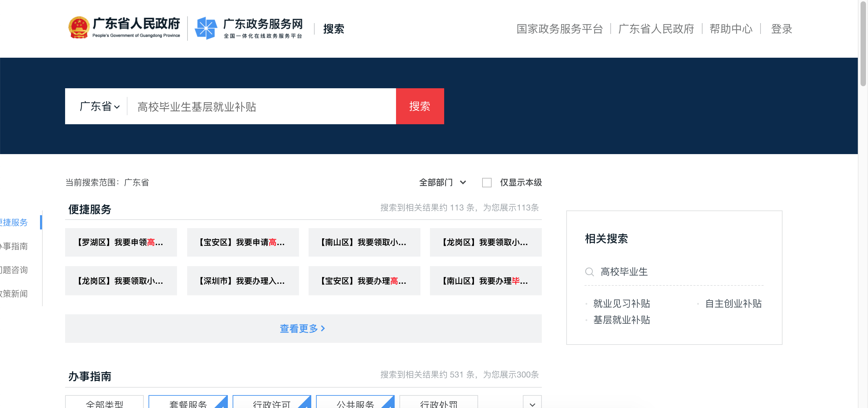Click 登录 in the top header

[x=781, y=29]
